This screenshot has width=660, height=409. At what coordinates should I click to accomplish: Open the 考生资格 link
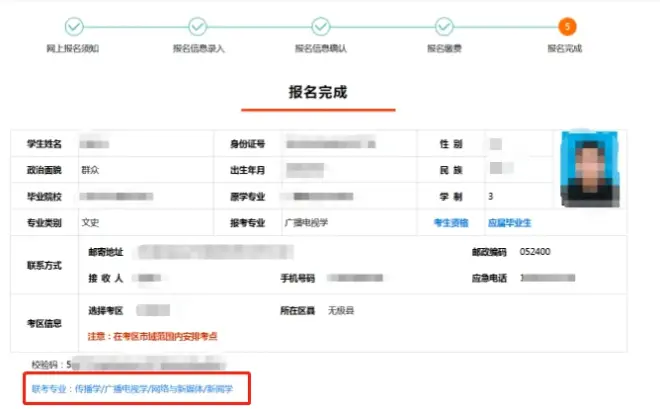click(450, 222)
